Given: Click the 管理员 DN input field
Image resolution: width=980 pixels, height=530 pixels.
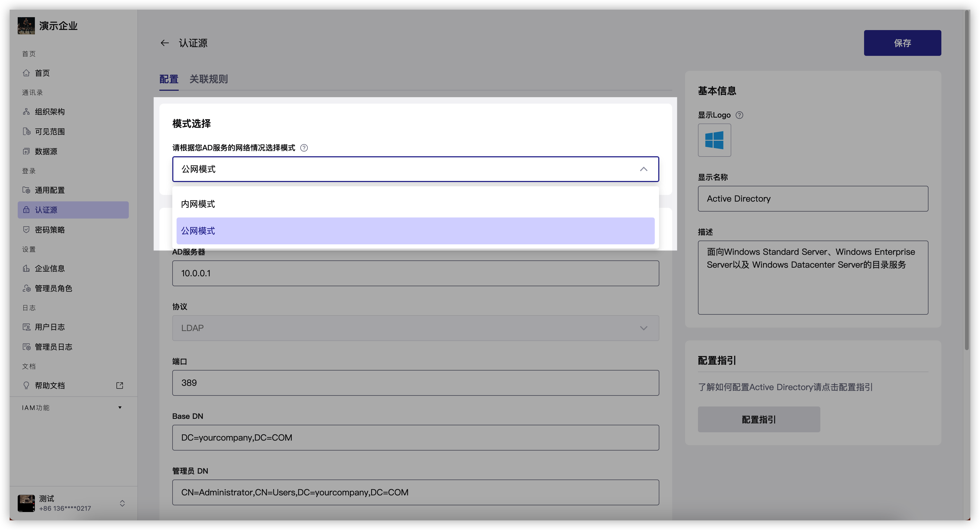Looking at the screenshot, I should tap(415, 492).
